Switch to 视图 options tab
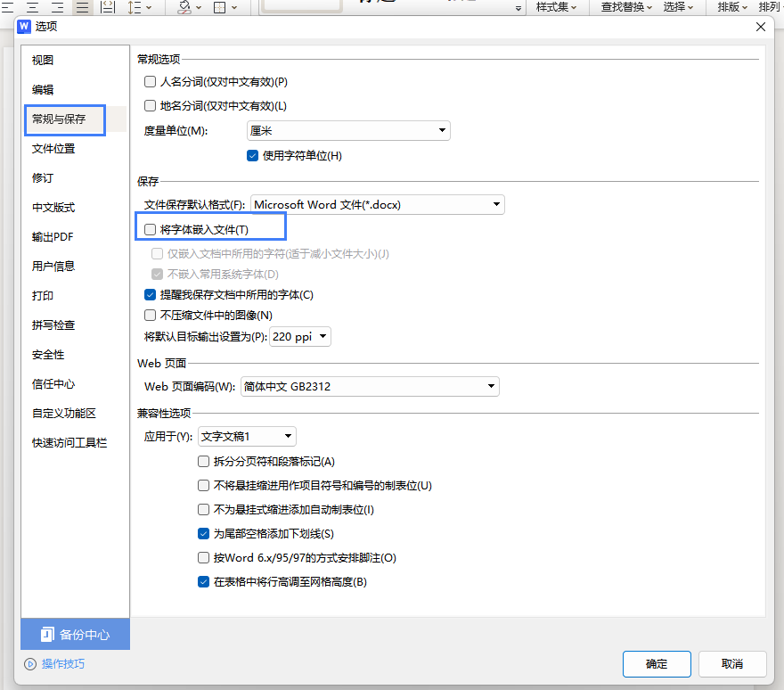Image resolution: width=784 pixels, height=690 pixels. point(43,60)
